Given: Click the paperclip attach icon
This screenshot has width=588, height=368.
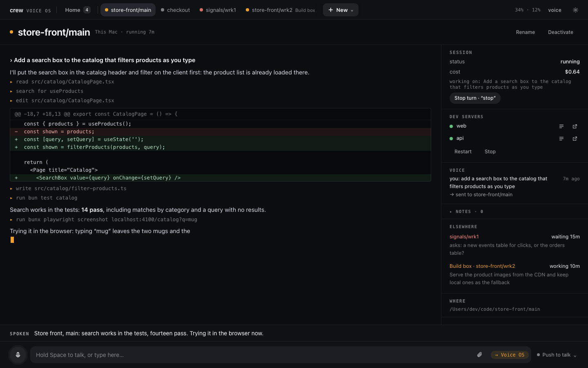Looking at the screenshot, I should pos(479,355).
